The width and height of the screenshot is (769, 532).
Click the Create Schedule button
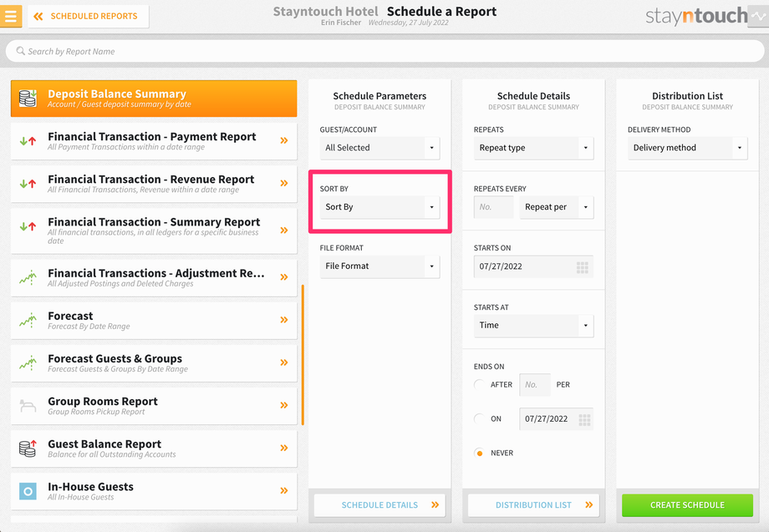coord(688,505)
